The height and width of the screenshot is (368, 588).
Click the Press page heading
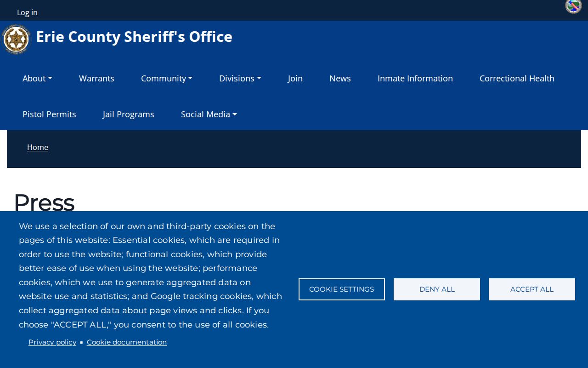pos(44,202)
